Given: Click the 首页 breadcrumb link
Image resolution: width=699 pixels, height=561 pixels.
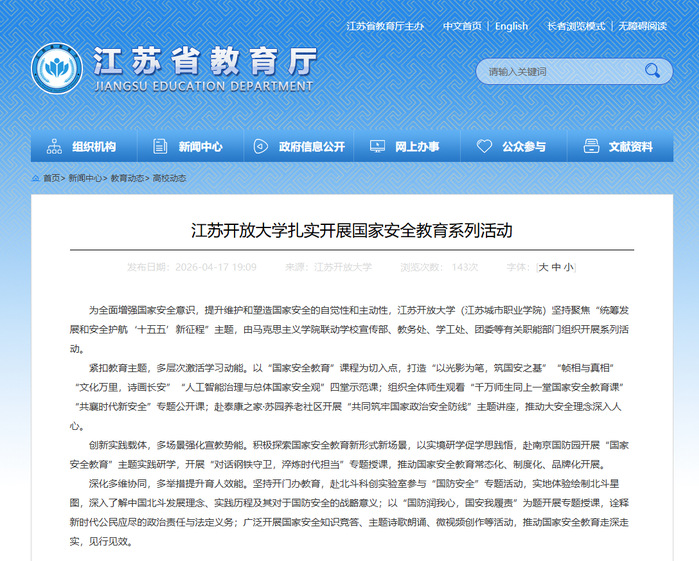Looking at the screenshot, I should tap(51, 178).
